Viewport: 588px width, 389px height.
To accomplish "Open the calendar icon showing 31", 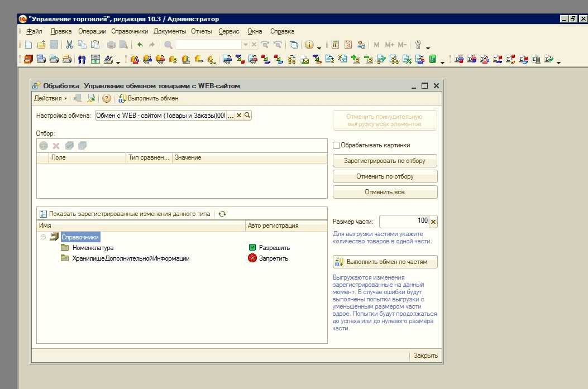I will point(348,45).
